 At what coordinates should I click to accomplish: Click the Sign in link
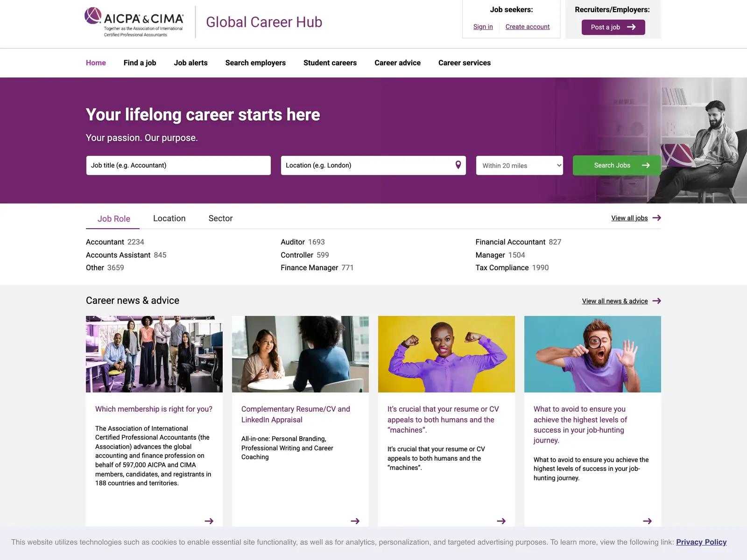tap(483, 27)
